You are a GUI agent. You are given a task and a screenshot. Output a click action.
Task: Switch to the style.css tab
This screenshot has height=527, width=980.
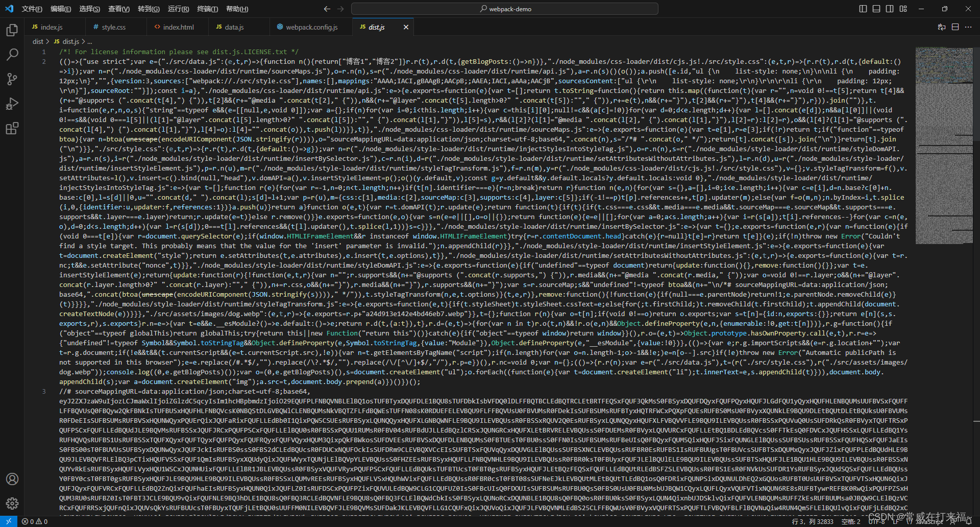115,27
